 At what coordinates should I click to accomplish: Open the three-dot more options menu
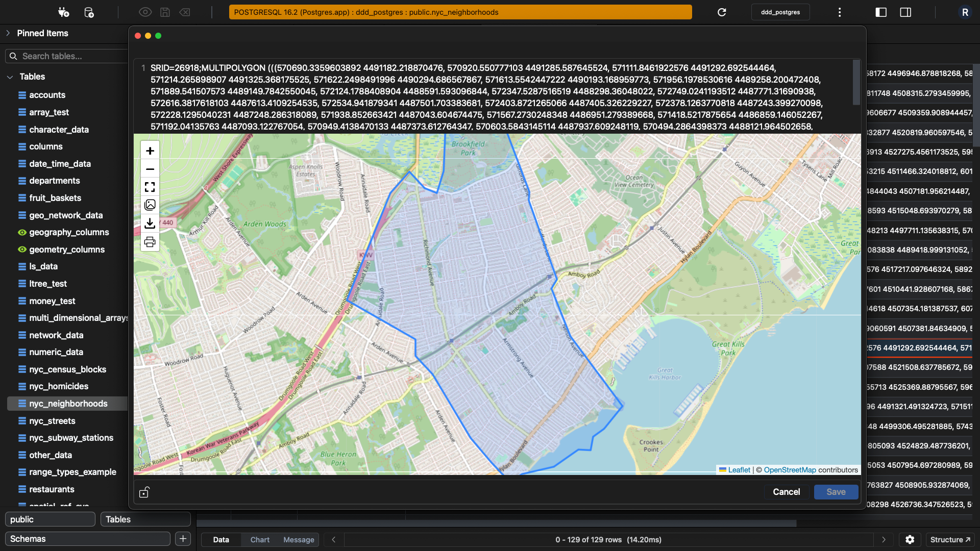click(840, 12)
